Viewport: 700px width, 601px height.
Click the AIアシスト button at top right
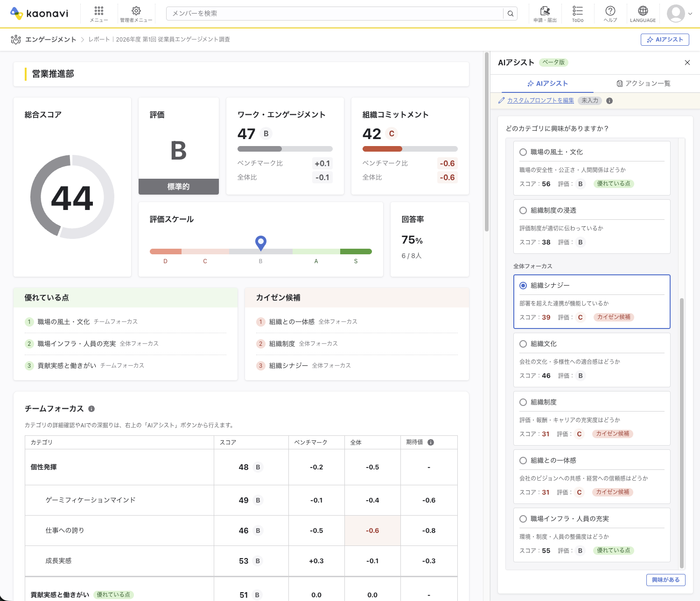click(665, 40)
